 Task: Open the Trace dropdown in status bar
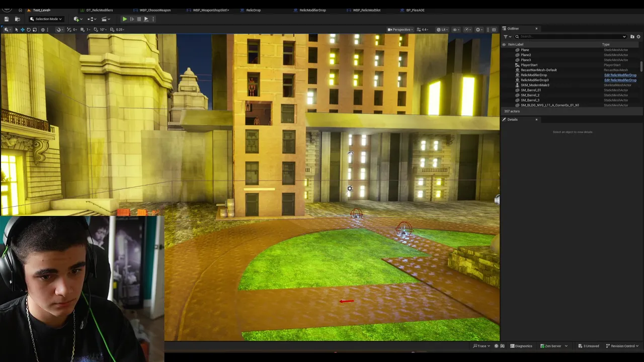click(x=481, y=346)
